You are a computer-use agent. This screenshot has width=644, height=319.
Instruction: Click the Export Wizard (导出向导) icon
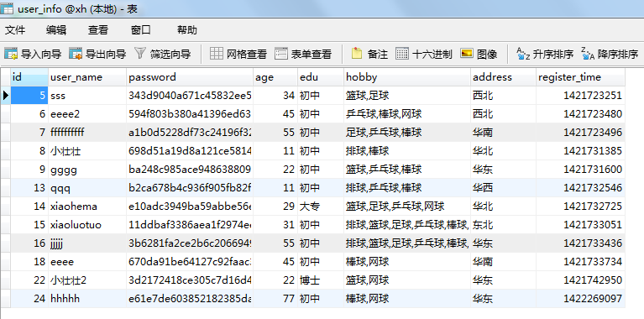tap(76, 54)
